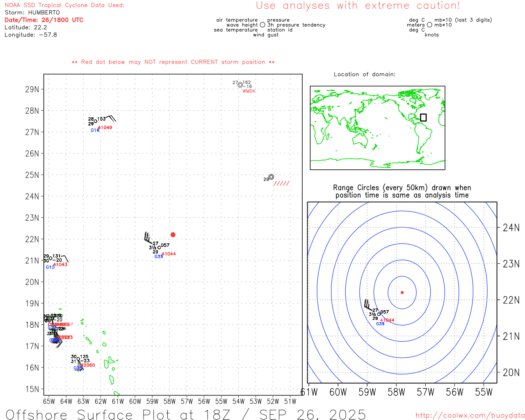Click the double-circle station marker near 25N 52W
This screenshot has width=525, height=420.
tap(271, 177)
